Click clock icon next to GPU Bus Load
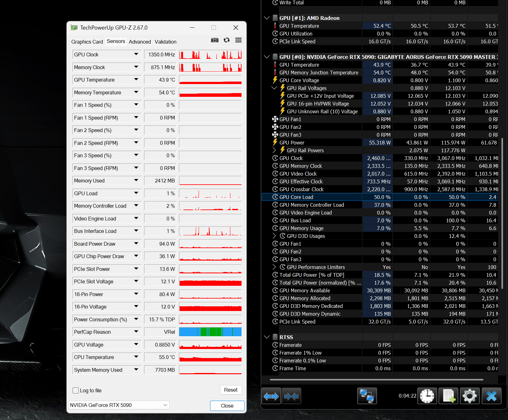Image resolution: width=508 pixels, height=420 pixels. [275, 220]
